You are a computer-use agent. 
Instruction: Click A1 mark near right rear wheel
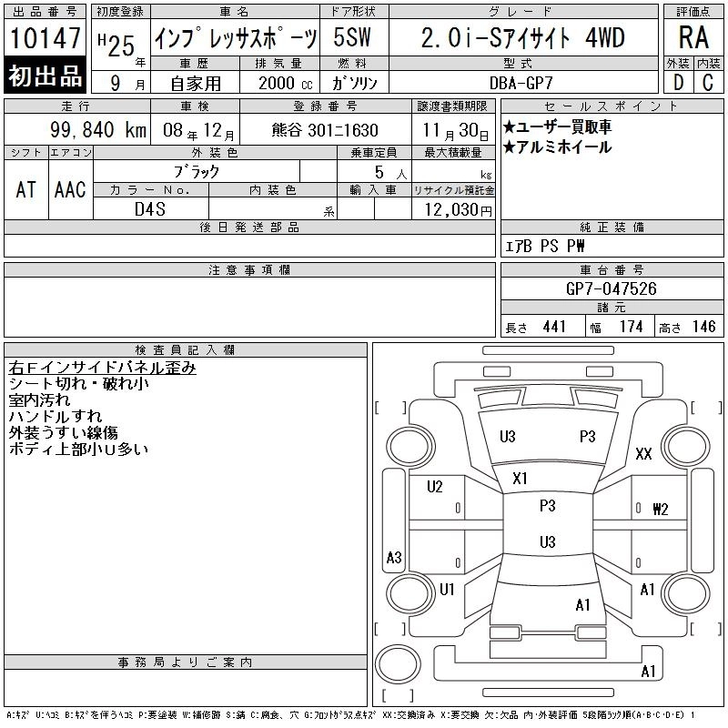click(647, 590)
